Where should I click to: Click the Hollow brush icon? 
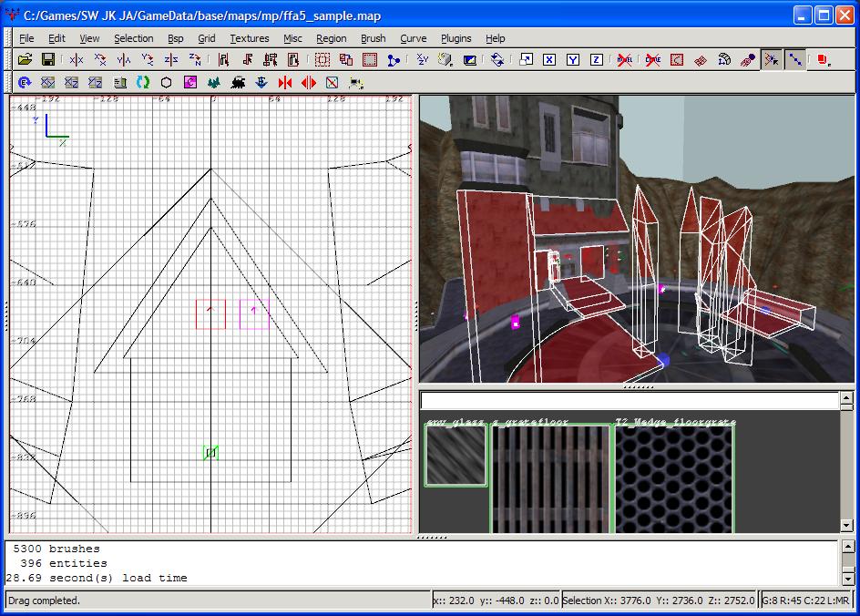[370, 60]
